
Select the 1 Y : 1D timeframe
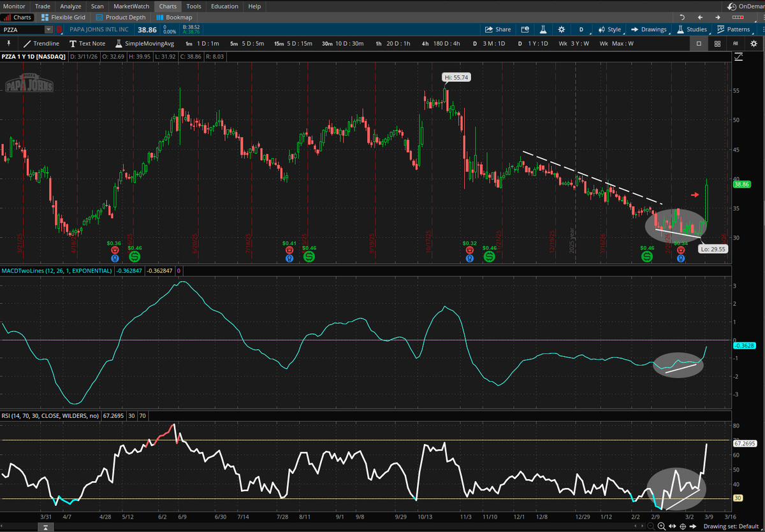coord(533,43)
